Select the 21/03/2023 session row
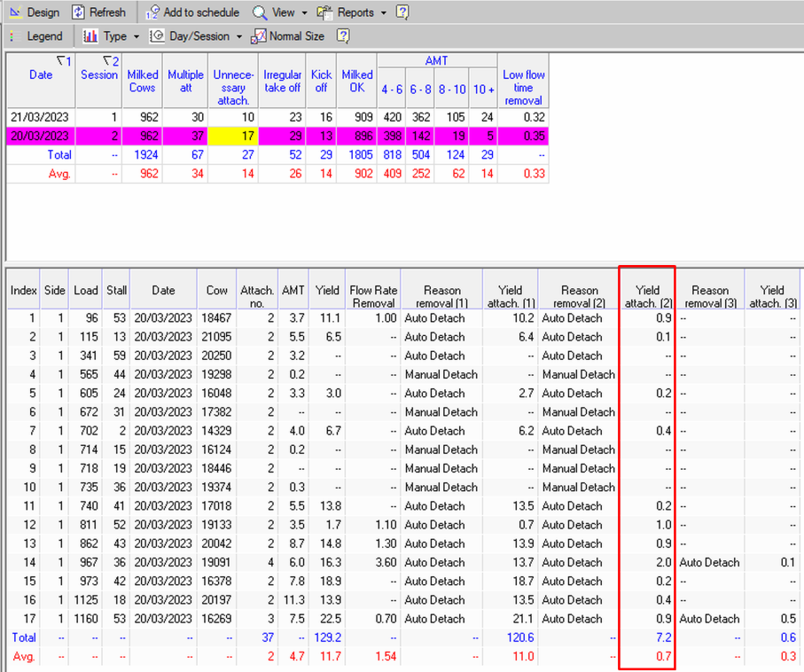 pyautogui.click(x=41, y=117)
